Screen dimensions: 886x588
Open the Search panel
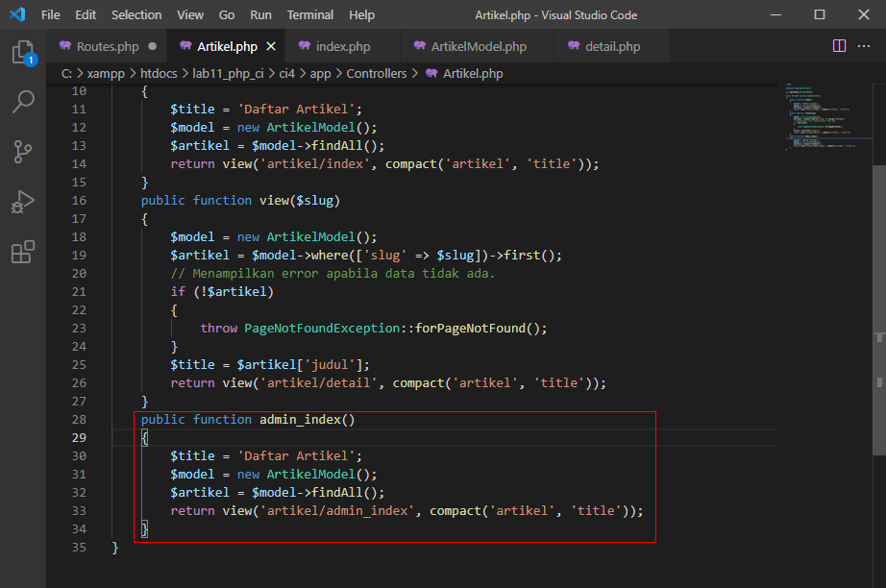[23, 101]
